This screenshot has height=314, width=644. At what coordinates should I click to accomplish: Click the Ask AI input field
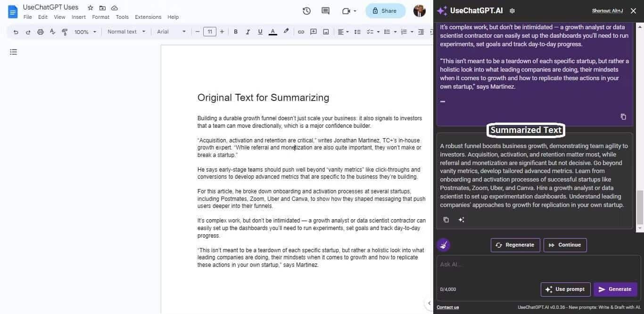coord(538,265)
